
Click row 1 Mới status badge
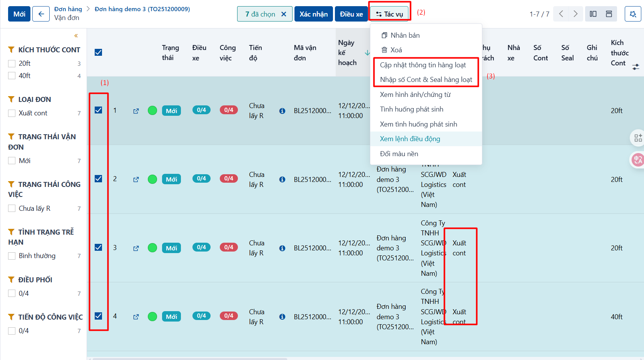tap(171, 111)
